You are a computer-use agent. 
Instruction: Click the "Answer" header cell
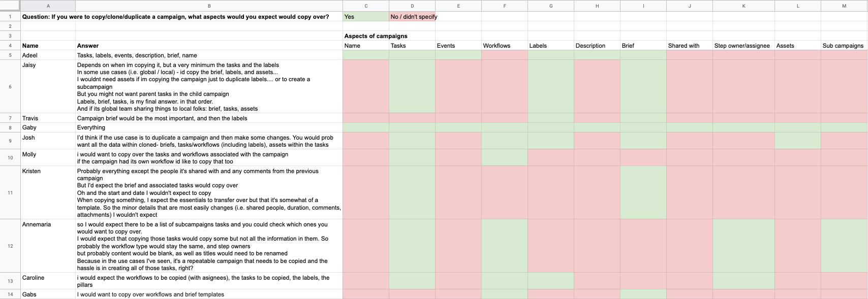point(209,46)
